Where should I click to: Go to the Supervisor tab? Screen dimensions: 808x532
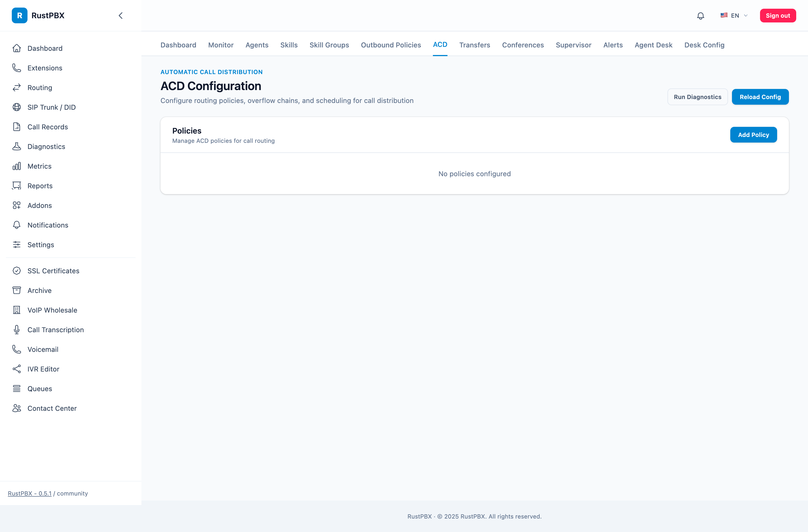tap(573, 45)
